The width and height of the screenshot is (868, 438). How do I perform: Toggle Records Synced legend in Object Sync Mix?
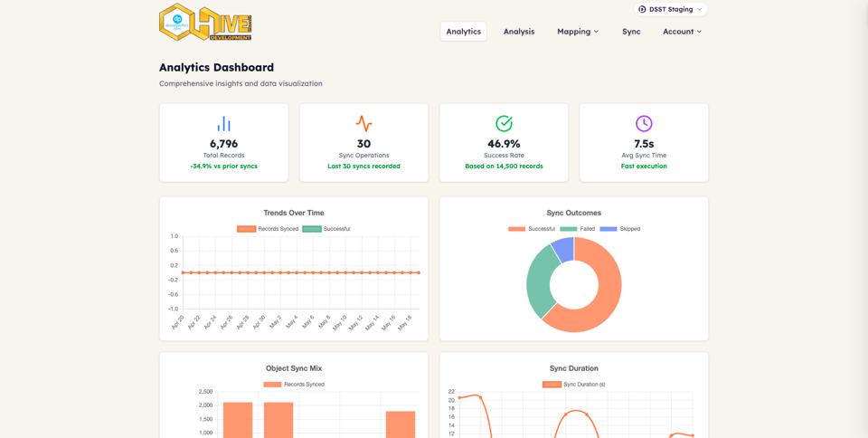click(x=294, y=385)
